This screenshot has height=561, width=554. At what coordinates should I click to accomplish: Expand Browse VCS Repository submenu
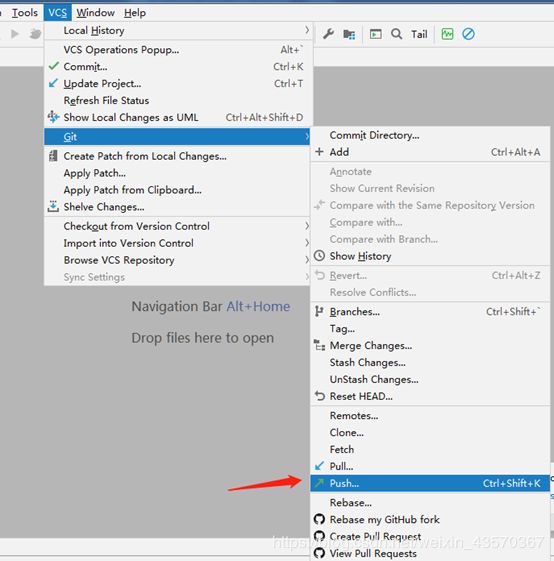[x=177, y=260]
